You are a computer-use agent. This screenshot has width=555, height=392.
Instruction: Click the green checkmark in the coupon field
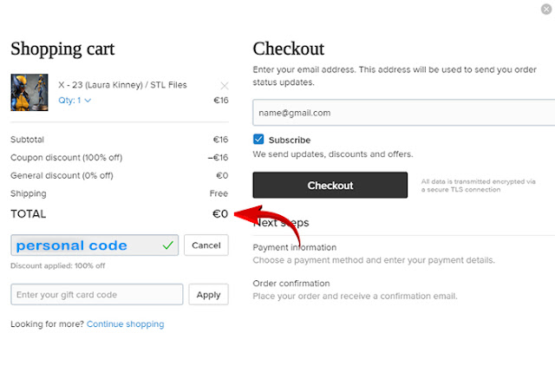[x=167, y=245]
